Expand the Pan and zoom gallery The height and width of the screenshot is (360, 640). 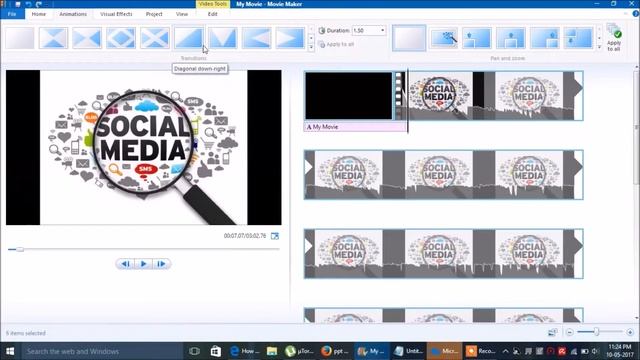[599, 47]
